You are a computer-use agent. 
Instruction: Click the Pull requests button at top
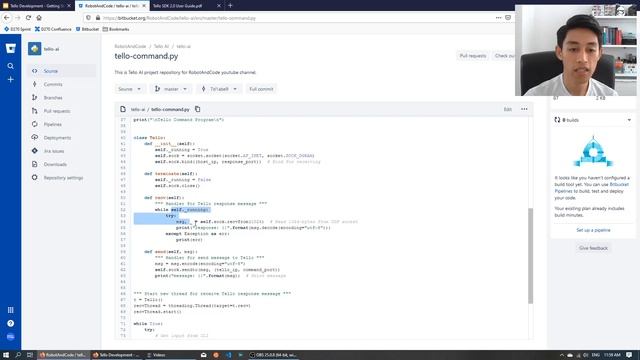(473, 56)
